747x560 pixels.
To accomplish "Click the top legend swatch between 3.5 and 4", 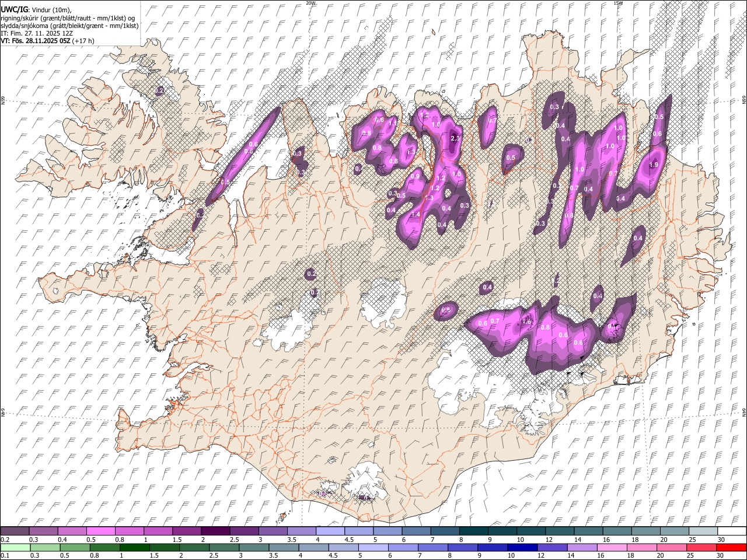I will pos(301,531).
